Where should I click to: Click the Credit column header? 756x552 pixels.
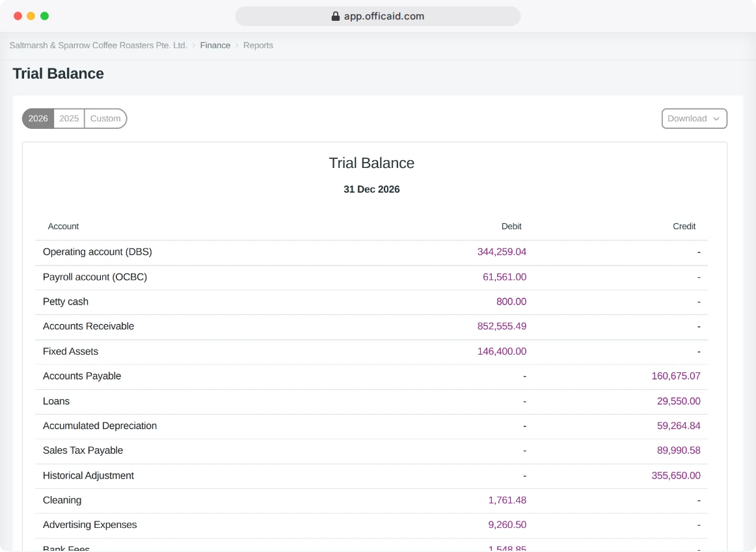pos(684,227)
